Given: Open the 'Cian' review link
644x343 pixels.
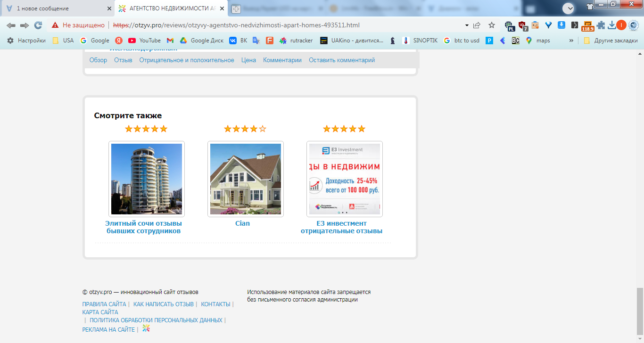Looking at the screenshot, I should 242,223.
